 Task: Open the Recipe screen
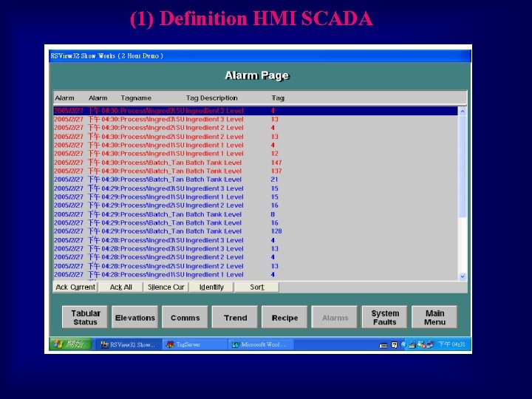pos(284,318)
